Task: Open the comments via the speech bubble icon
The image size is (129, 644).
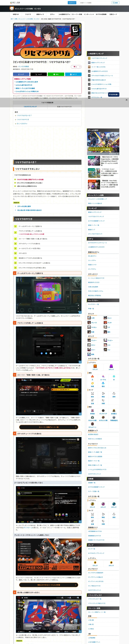Action: pyautogui.click(x=76, y=67)
